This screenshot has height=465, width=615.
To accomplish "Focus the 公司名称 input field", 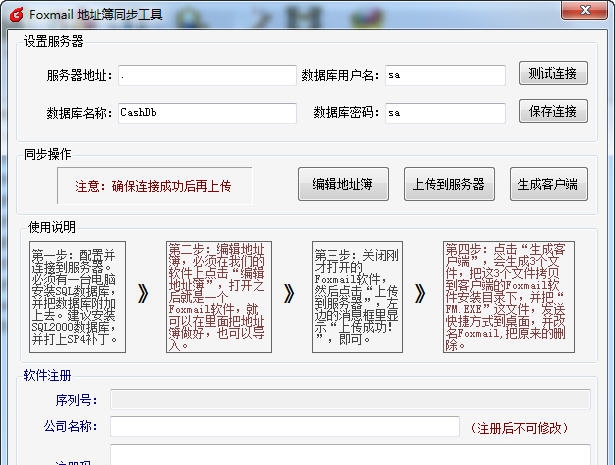I will [285, 426].
